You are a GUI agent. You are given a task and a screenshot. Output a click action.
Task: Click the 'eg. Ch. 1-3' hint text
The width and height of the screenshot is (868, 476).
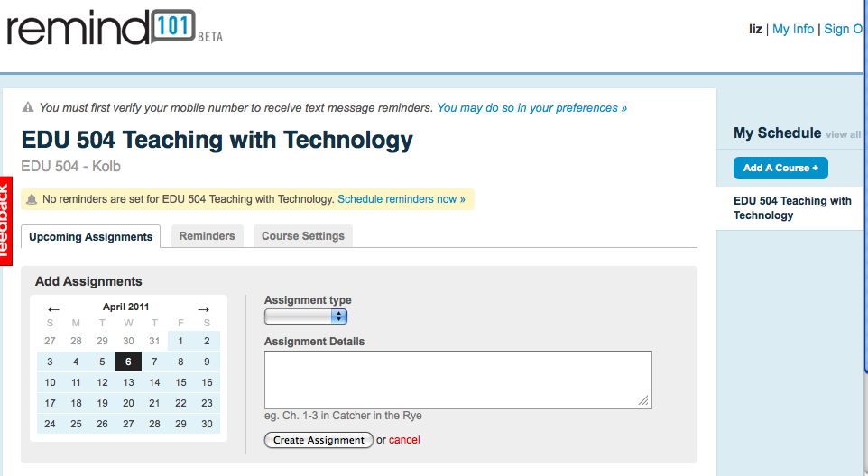coord(343,416)
